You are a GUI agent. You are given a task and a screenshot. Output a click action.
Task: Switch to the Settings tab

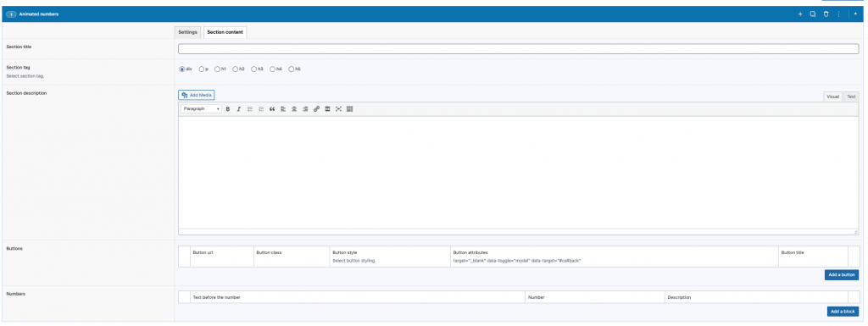(187, 32)
